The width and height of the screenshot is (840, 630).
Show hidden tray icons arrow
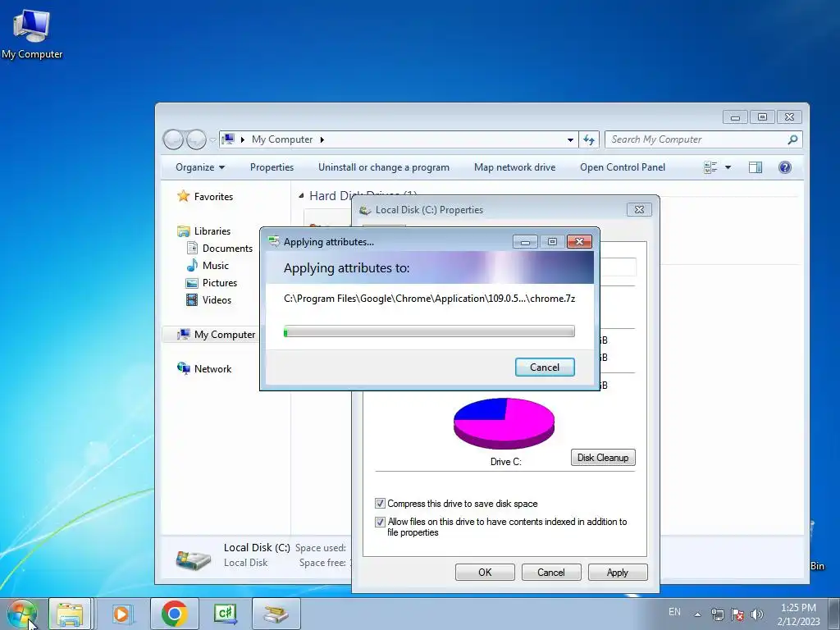coord(697,614)
